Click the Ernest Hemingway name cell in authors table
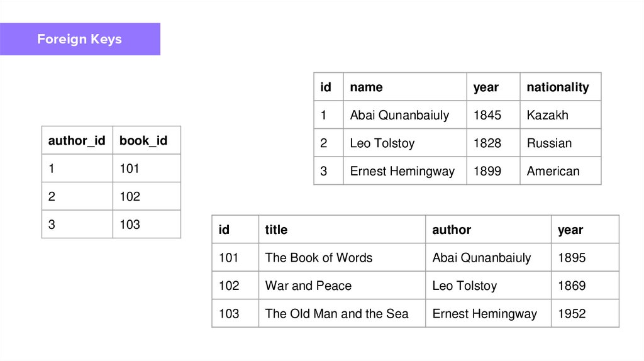644x361 pixels. (x=404, y=171)
